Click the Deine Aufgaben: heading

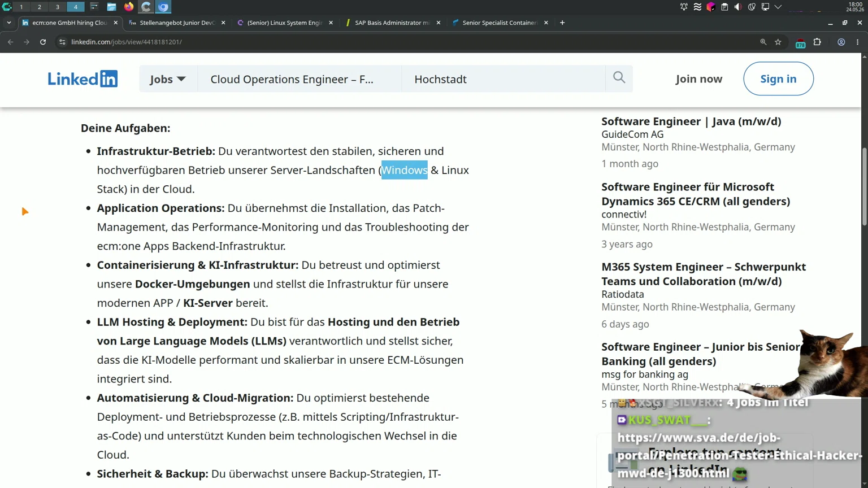point(125,128)
